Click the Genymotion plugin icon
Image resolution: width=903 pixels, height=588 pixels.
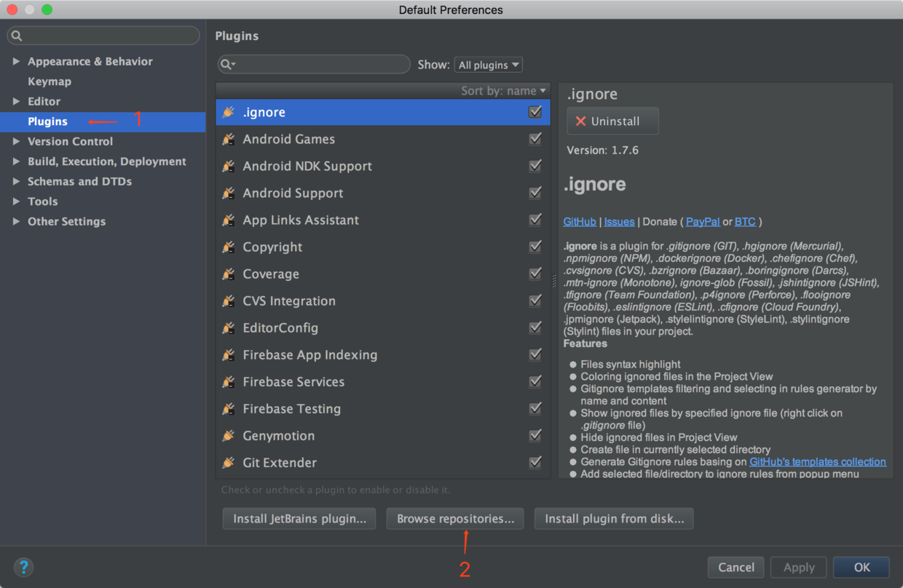click(229, 435)
